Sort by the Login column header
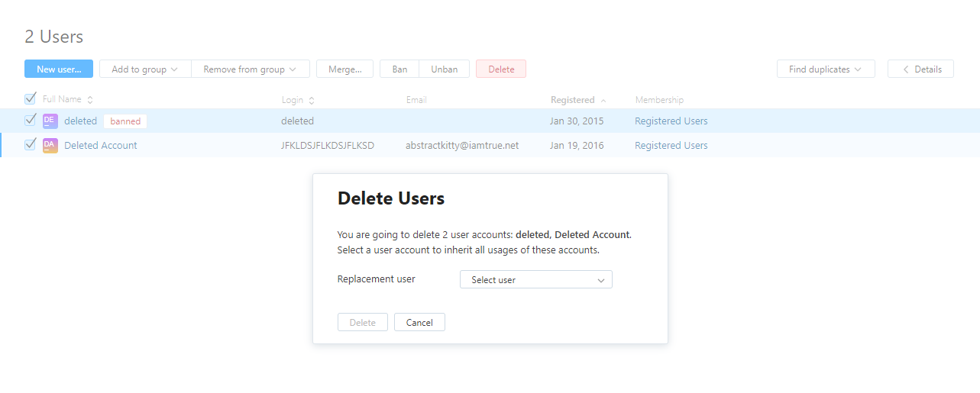The image size is (980, 393). (292, 100)
